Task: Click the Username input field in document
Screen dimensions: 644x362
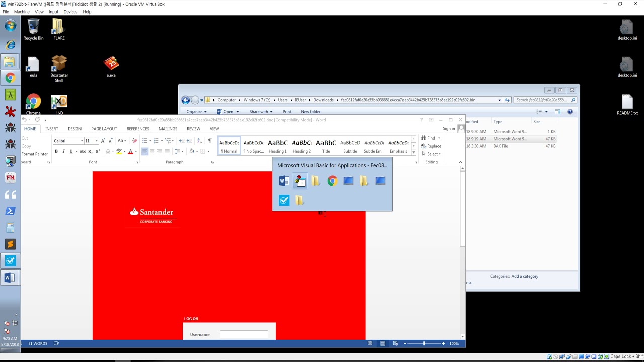Action: pyautogui.click(x=244, y=334)
